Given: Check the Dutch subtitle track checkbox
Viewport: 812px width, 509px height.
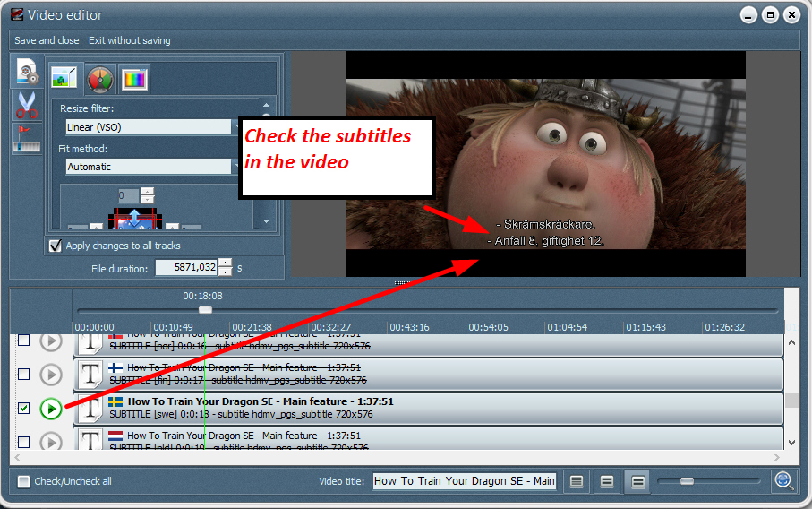Looking at the screenshot, I should coord(24,442).
